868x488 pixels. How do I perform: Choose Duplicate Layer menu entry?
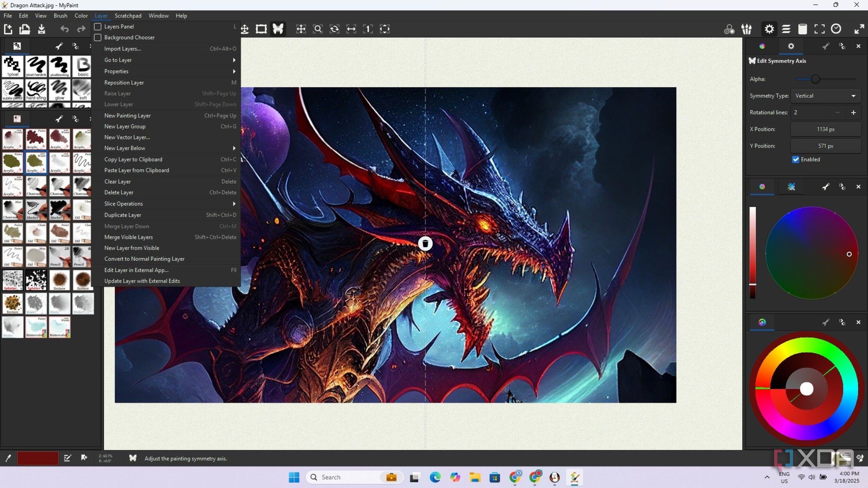tap(166, 215)
